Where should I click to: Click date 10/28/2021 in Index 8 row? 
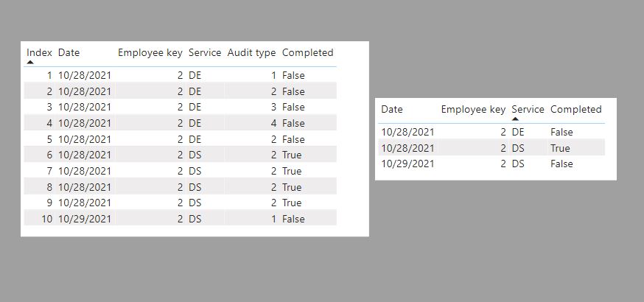(x=85, y=186)
